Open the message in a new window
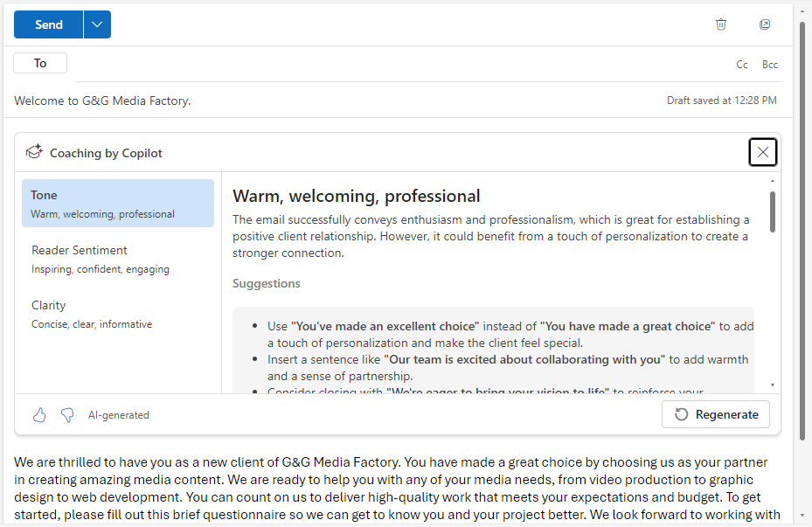The image size is (812, 527). pyautogui.click(x=765, y=24)
